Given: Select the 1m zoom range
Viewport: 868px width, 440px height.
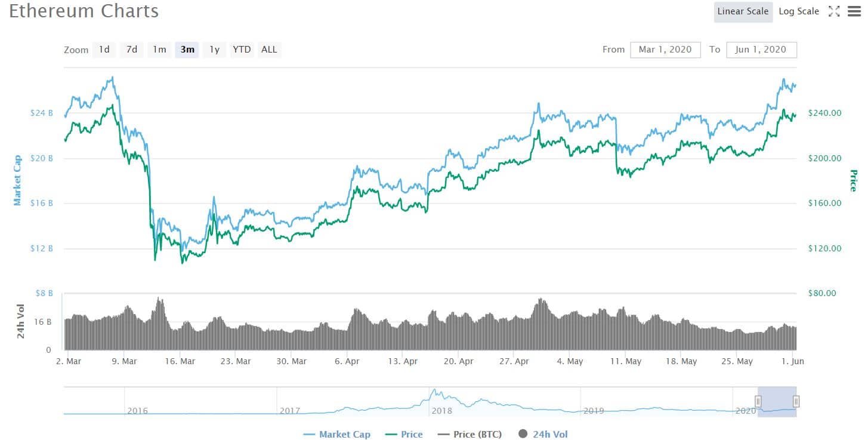Looking at the screenshot, I should click(159, 50).
